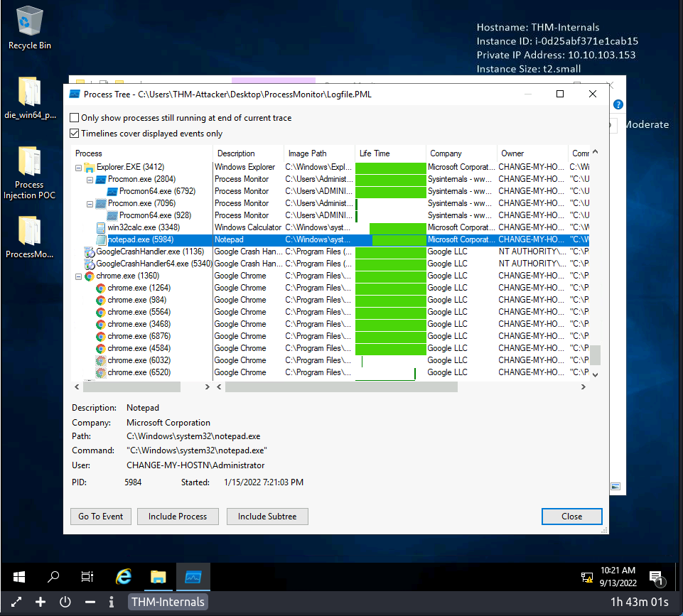Toggle Timelines cover displayed events only
The width and height of the screenshot is (683, 616).
(x=75, y=134)
